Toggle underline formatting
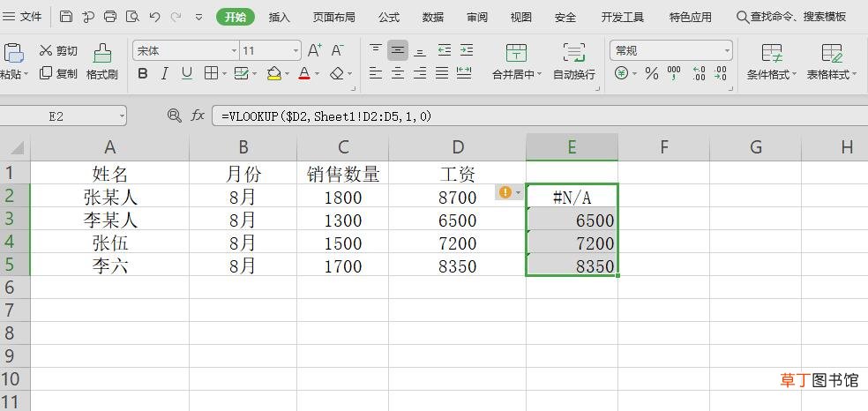This screenshot has height=411, width=868. point(187,73)
